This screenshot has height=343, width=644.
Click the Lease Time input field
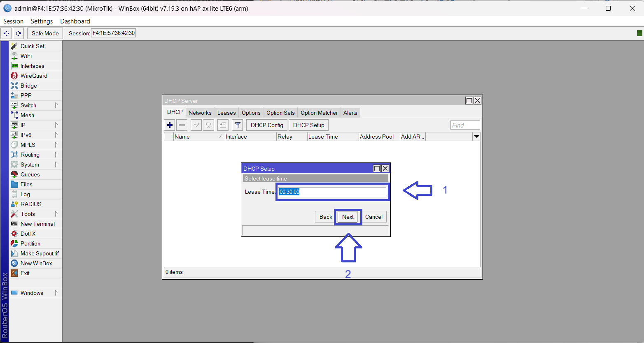(x=332, y=192)
